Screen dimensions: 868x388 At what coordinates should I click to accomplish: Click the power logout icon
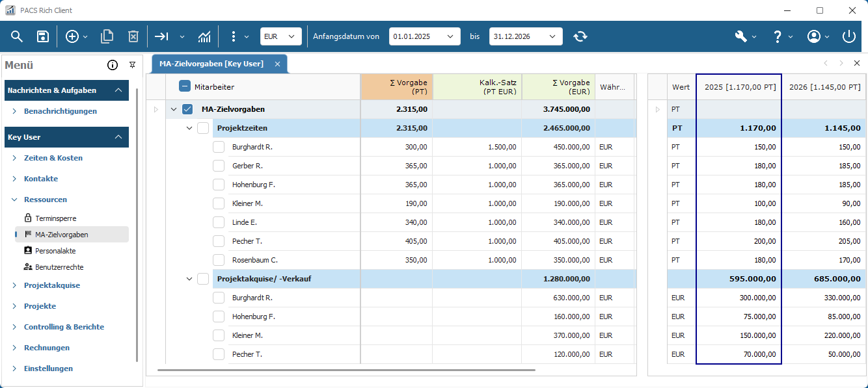(x=848, y=36)
